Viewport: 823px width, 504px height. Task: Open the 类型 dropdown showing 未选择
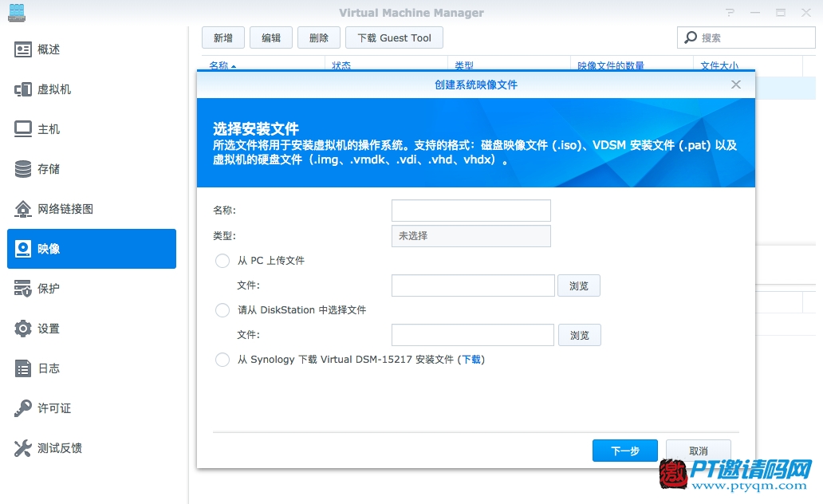click(x=471, y=236)
